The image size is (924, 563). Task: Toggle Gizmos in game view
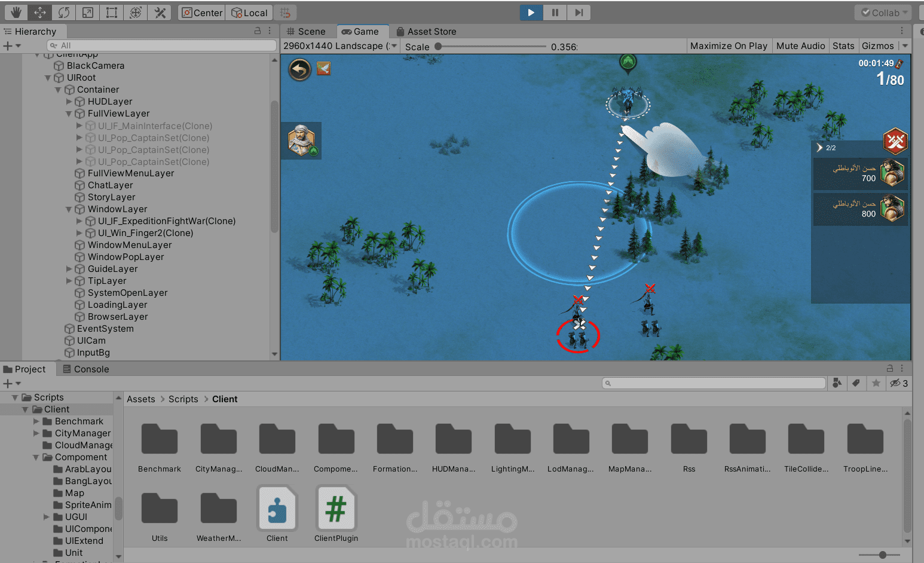877,46
